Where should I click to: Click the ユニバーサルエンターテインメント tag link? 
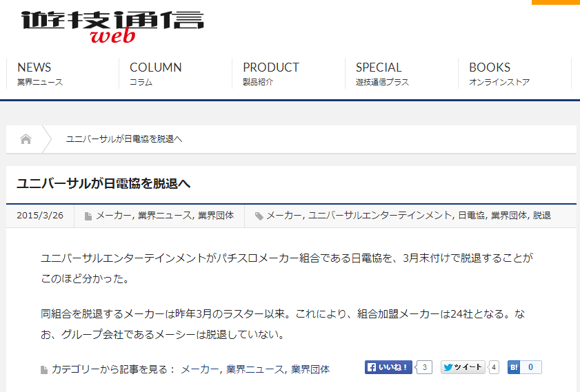coord(379,216)
